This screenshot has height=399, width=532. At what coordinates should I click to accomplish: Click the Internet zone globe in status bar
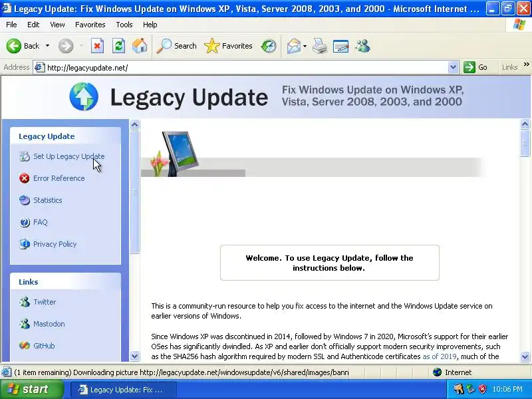point(438,372)
